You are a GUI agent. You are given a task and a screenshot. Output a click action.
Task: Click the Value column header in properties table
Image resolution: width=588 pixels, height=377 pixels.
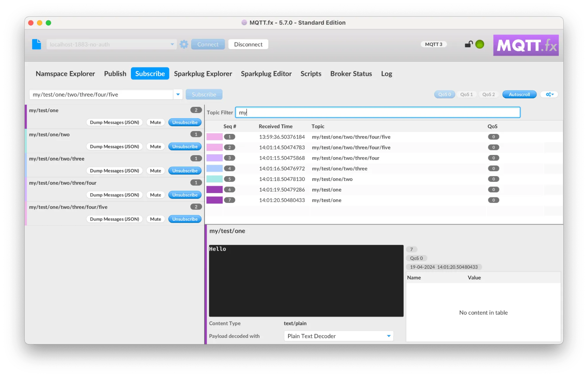coord(474,277)
